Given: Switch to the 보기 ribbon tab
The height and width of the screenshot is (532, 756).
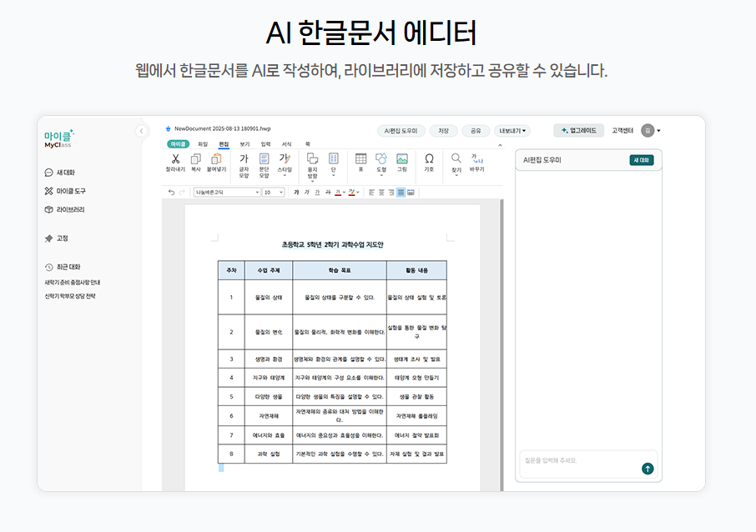Looking at the screenshot, I should pyautogui.click(x=244, y=144).
